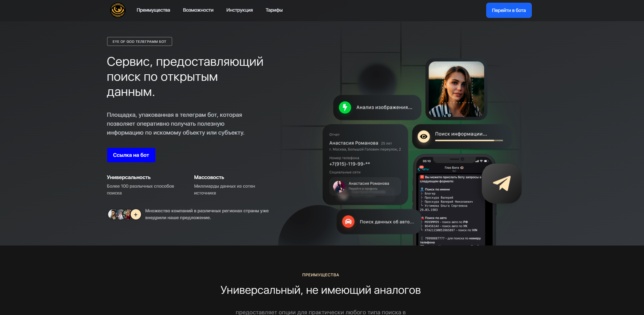The image size is (644, 315).
Task: Open the Преимущества menu item
Action: 153,10
